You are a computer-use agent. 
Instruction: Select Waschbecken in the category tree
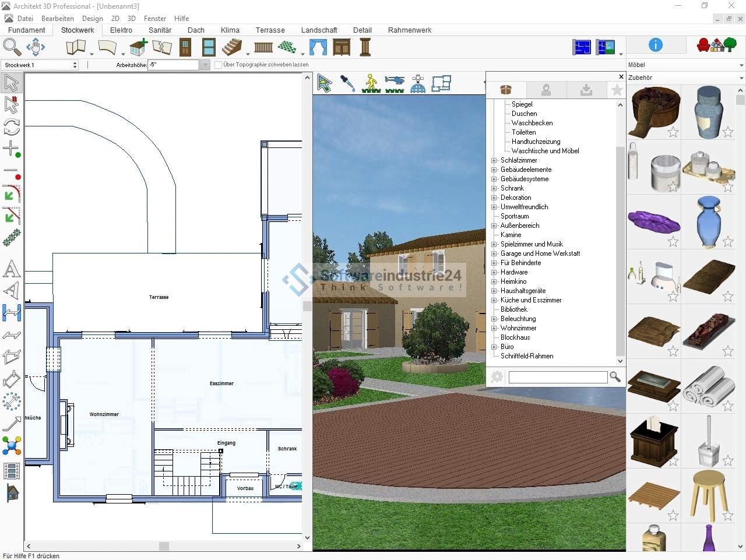[x=532, y=123]
